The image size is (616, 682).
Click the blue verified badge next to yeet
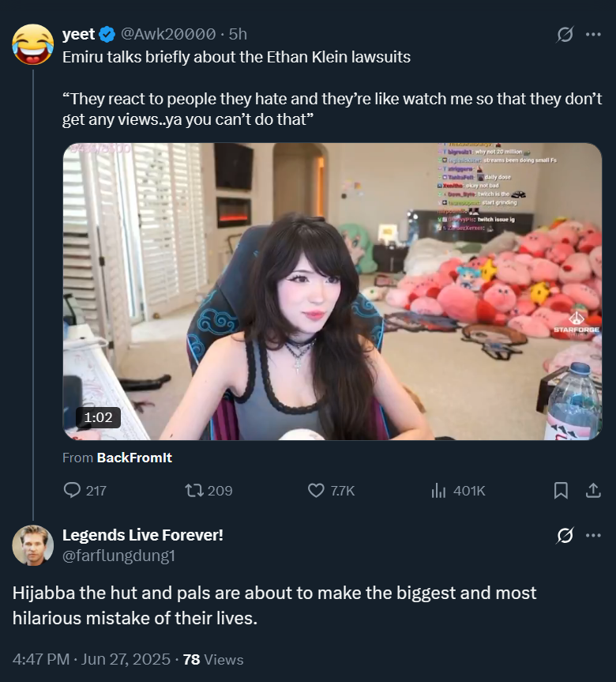(107, 34)
